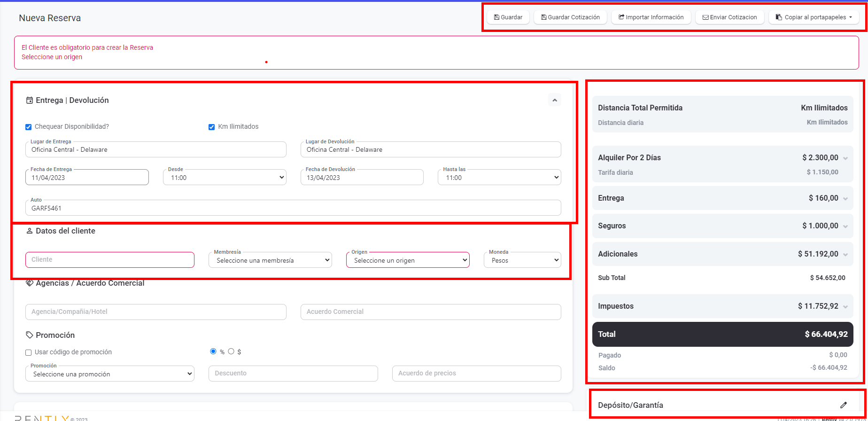Enable Usar código de promoción checkbox
The image size is (868, 421).
(29, 352)
